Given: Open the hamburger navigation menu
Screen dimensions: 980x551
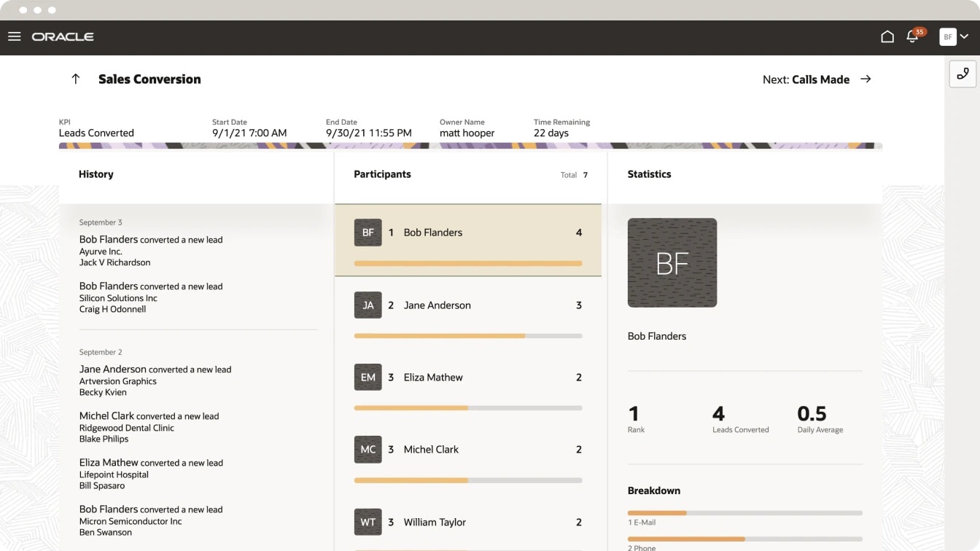Looking at the screenshot, I should click(15, 36).
